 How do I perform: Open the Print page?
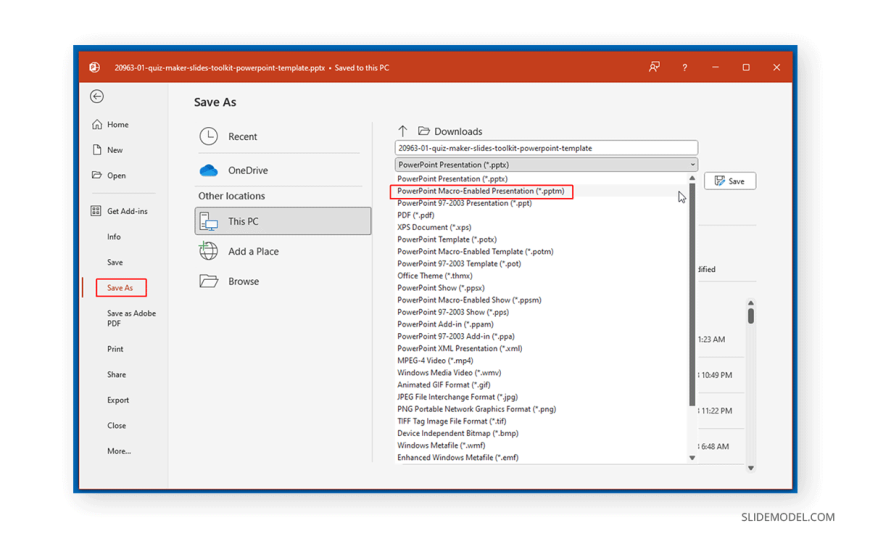click(x=115, y=349)
